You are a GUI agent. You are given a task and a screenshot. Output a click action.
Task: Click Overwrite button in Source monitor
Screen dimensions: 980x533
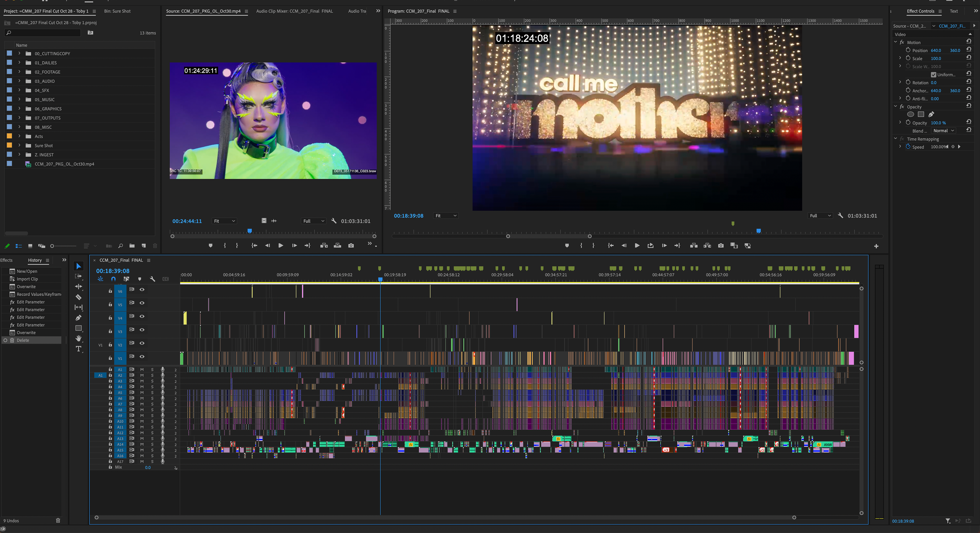pos(337,246)
